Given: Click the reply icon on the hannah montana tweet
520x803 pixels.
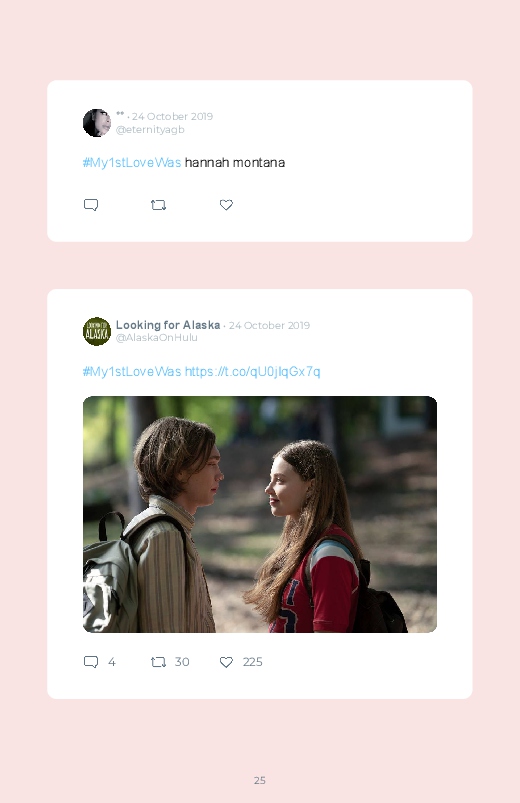Looking at the screenshot, I should pos(91,205).
